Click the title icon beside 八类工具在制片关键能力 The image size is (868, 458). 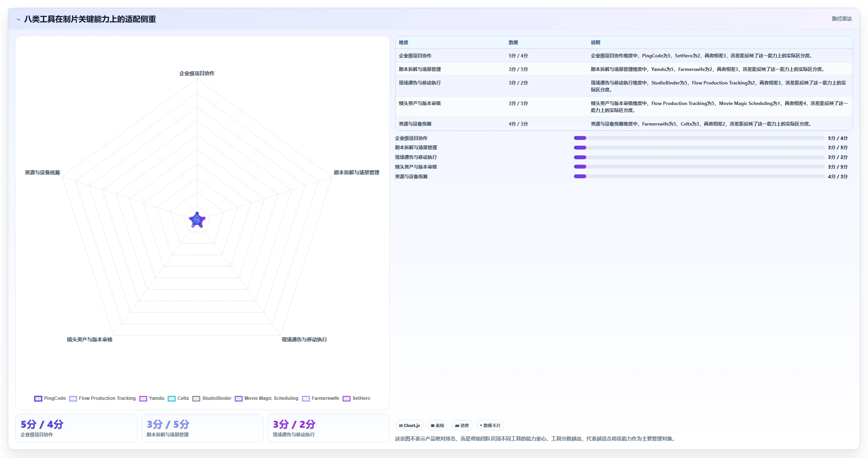(18, 19)
